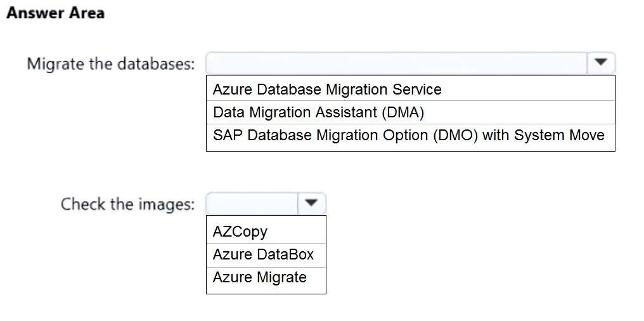644x321 pixels.
Task: Pick SAP Database Migration Option with System Move
Action: pyautogui.click(x=408, y=135)
